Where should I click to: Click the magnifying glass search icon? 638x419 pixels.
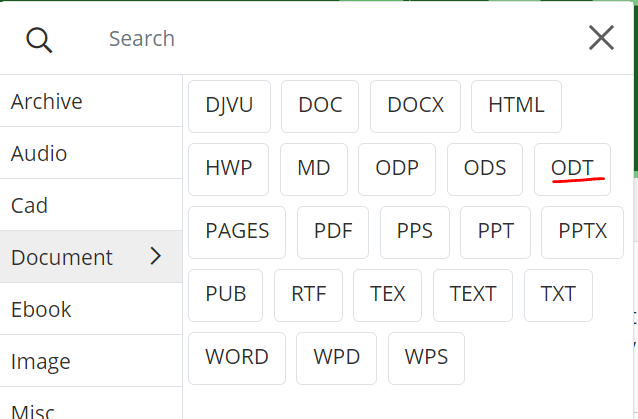tap(39, 39)
